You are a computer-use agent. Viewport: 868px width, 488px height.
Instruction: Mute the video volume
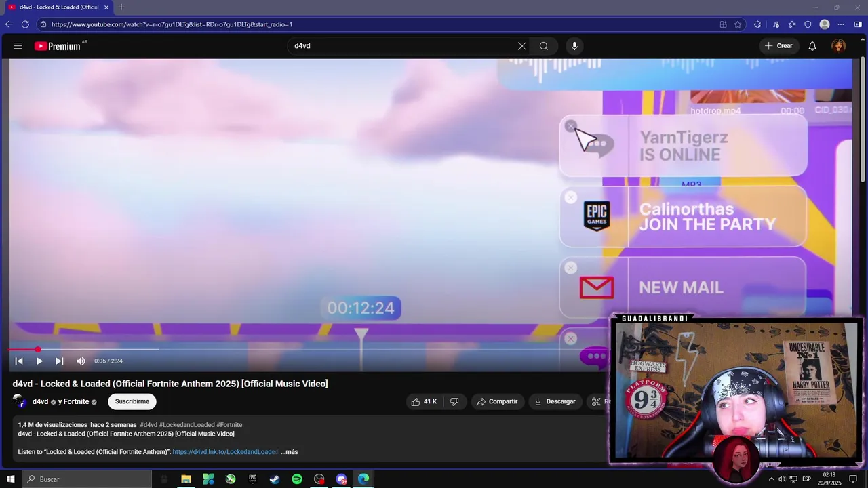81,361
